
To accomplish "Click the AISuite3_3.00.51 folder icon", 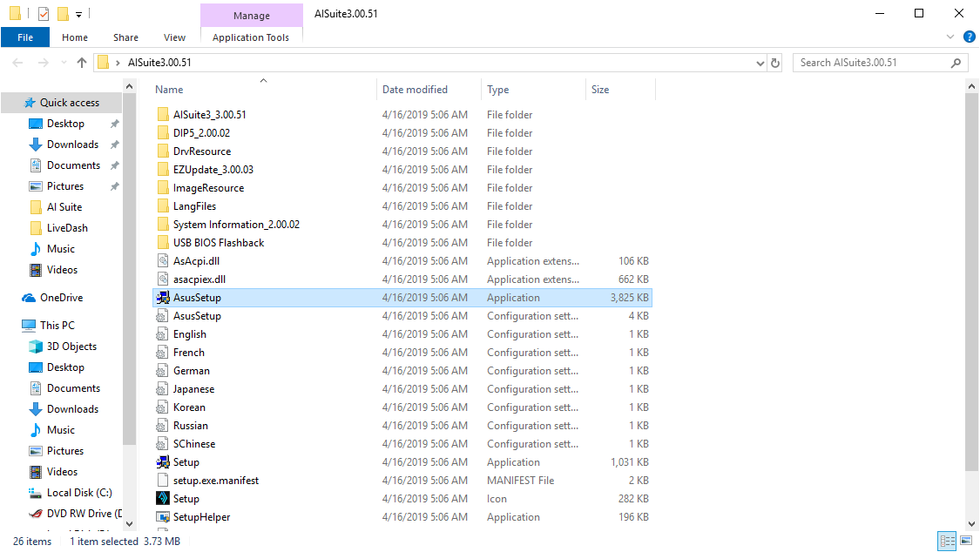I will click(x=163, y=114).
